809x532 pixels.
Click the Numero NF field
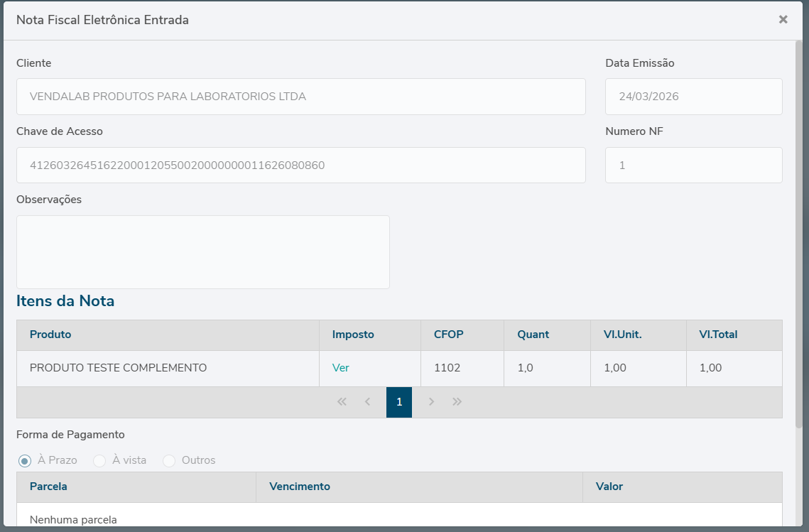pos(693,165)
